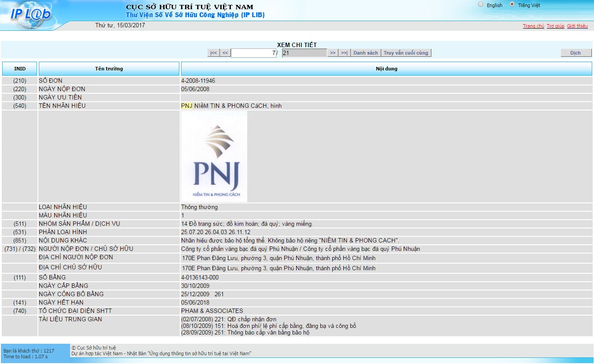The width and height of the screenshot is (594, 364).
Task: Click Truy vấn cuối cùng button
Action: click(406, 53)
